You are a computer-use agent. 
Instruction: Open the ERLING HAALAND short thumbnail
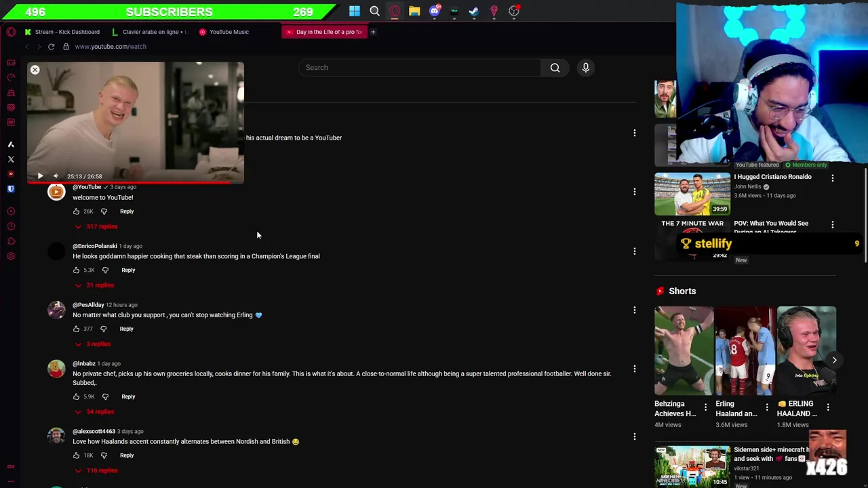(x=806, y=350)
